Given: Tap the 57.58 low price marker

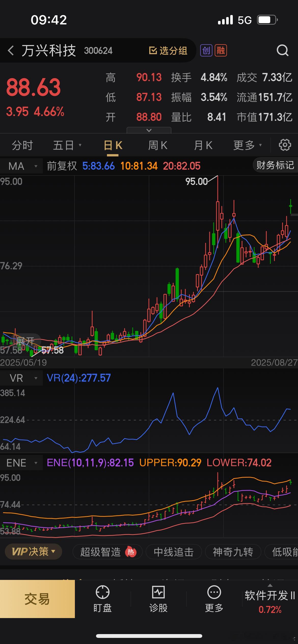Looking at the screenshot, I should click(x=52, y=350).
